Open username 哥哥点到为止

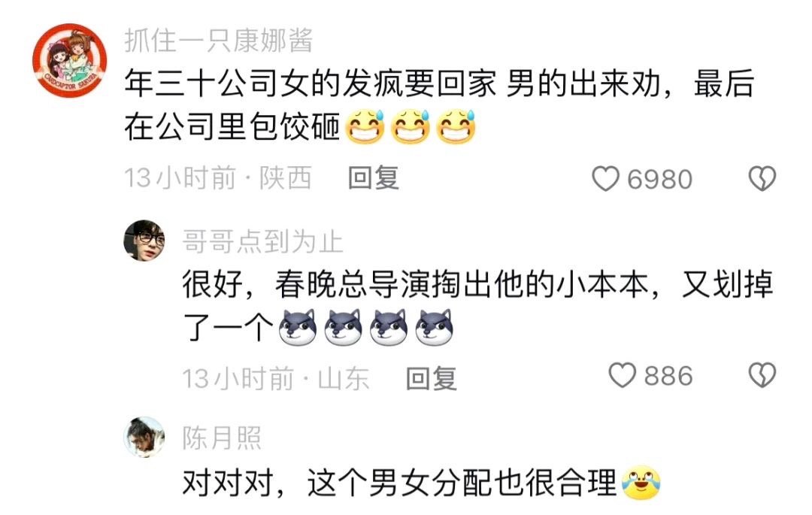(262, 242)
